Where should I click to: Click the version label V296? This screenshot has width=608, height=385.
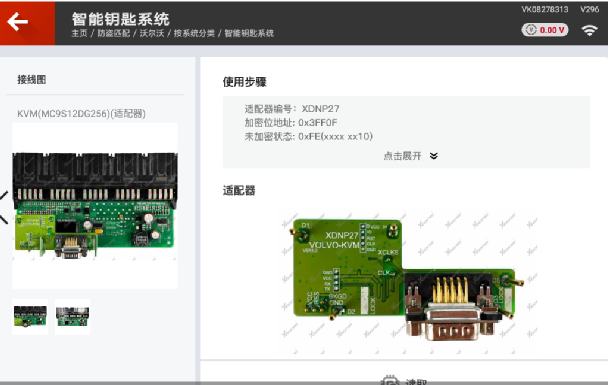click(590, 9)
